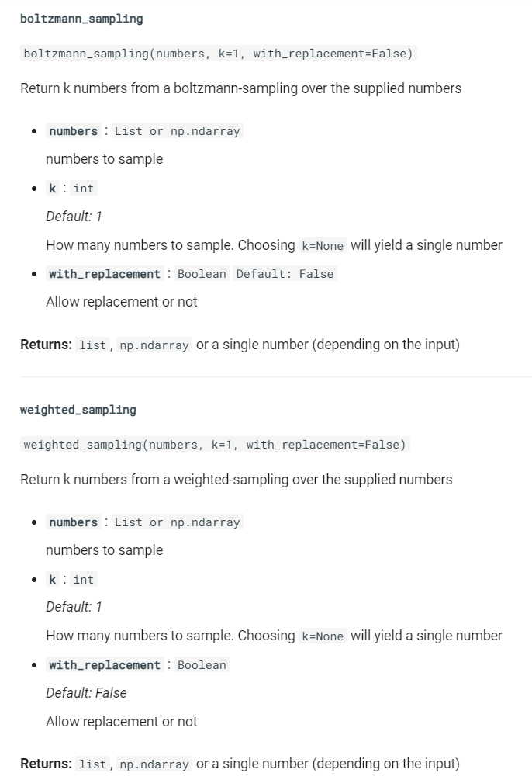
Task: Click the first np.ndarray return type
Action: click(x=154, y=345)
